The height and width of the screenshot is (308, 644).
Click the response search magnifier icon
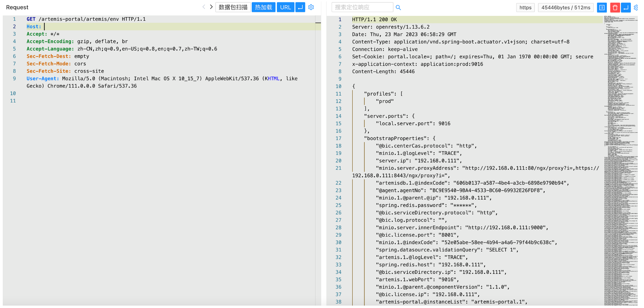click(398, 8)
